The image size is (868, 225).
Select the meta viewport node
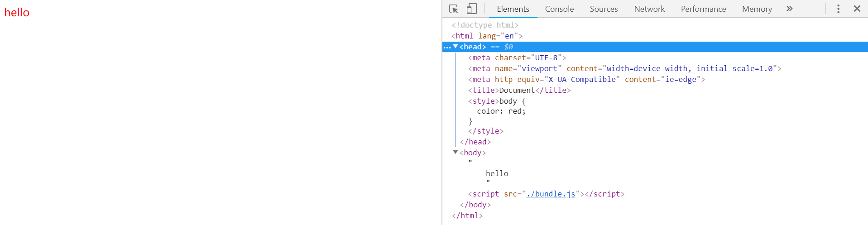point(625,68)
